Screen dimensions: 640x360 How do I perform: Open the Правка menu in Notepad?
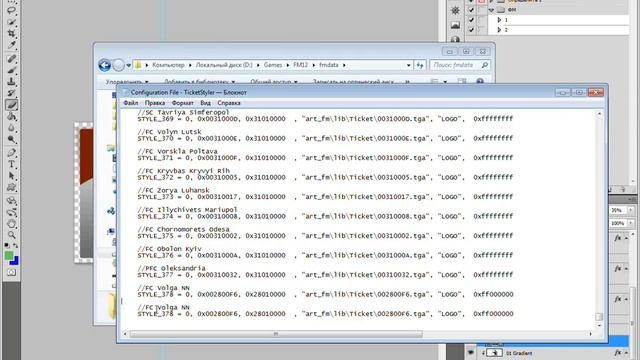155,103
